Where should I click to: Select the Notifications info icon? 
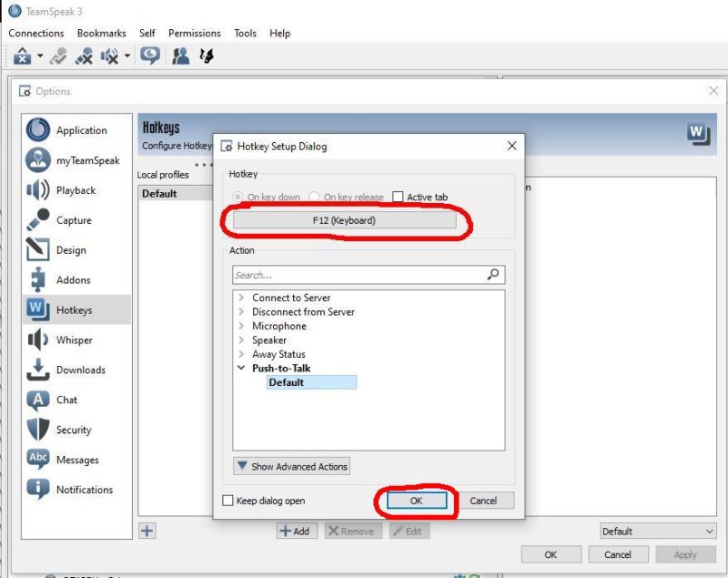pyautogui.click(x=38, y=490)
